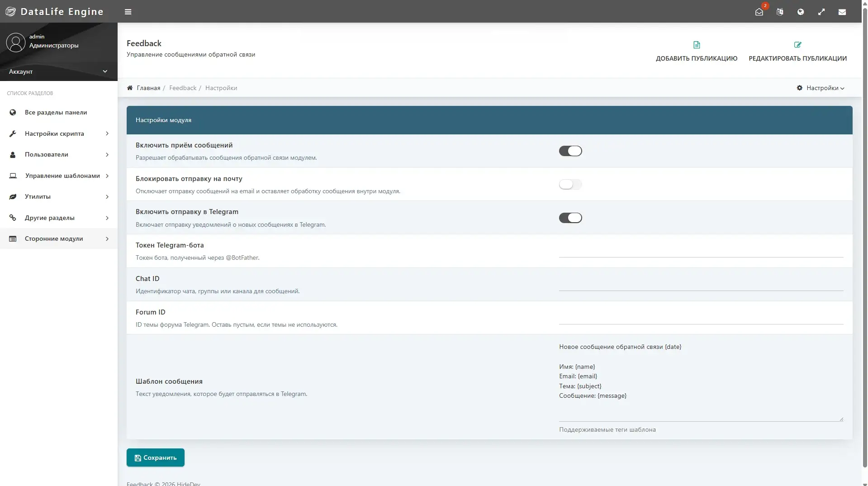Go to Feedback breadcrumb link

pyautogui.click(x=183, y=88)
